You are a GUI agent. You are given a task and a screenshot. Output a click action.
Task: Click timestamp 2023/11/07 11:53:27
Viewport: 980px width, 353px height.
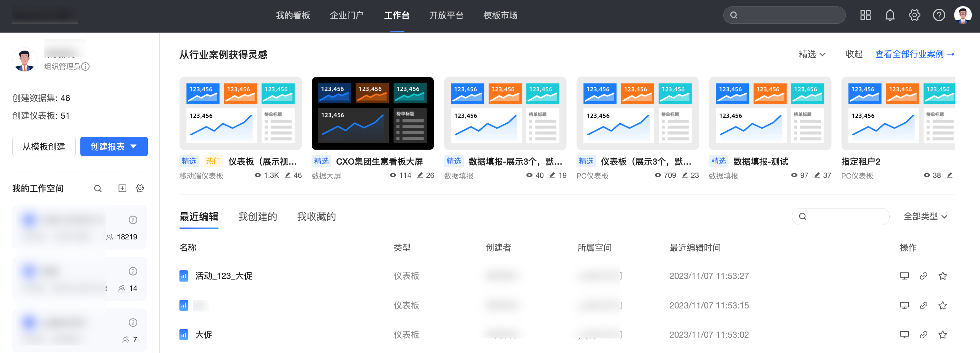[709, 276]
